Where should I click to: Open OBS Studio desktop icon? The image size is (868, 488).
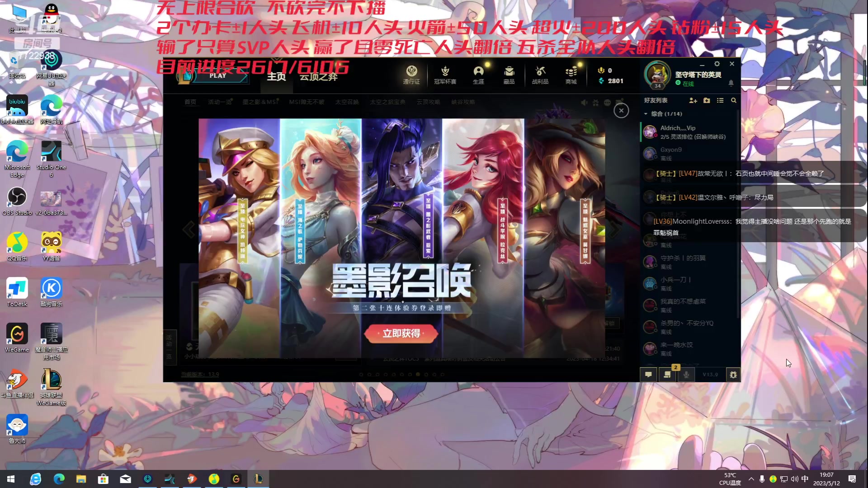17,202
